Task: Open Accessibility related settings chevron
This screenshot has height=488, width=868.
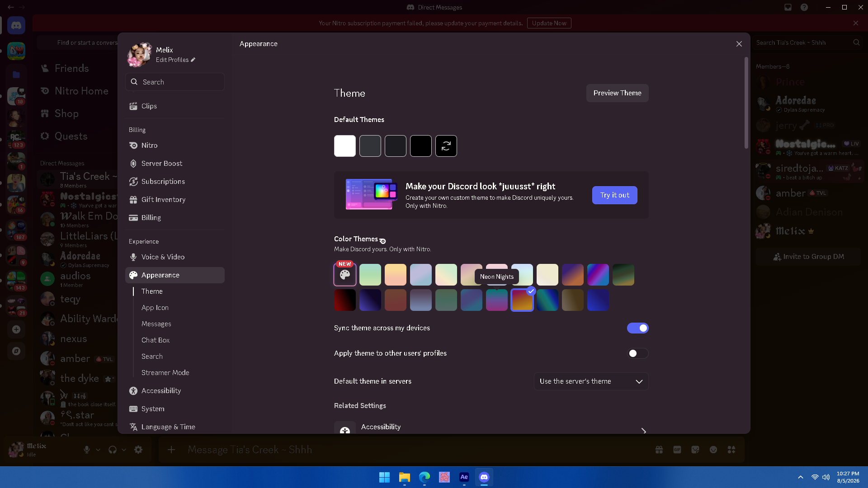Action: 644,431
